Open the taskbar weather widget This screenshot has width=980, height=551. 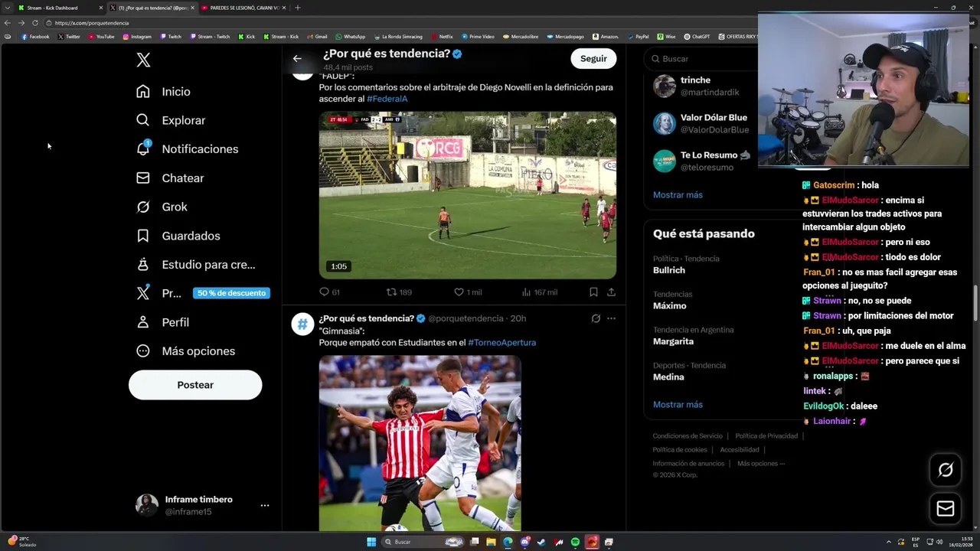(x=22, y=542)
